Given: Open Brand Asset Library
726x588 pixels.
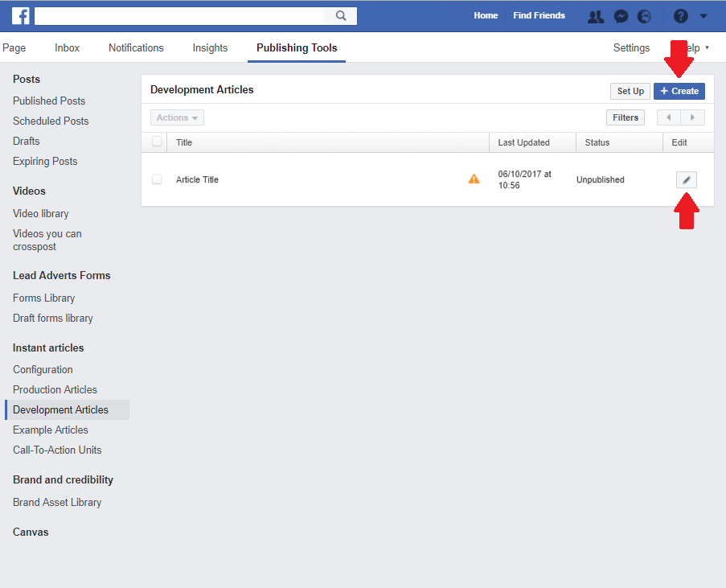Looking at the screenshot, I should pos(57,502).
